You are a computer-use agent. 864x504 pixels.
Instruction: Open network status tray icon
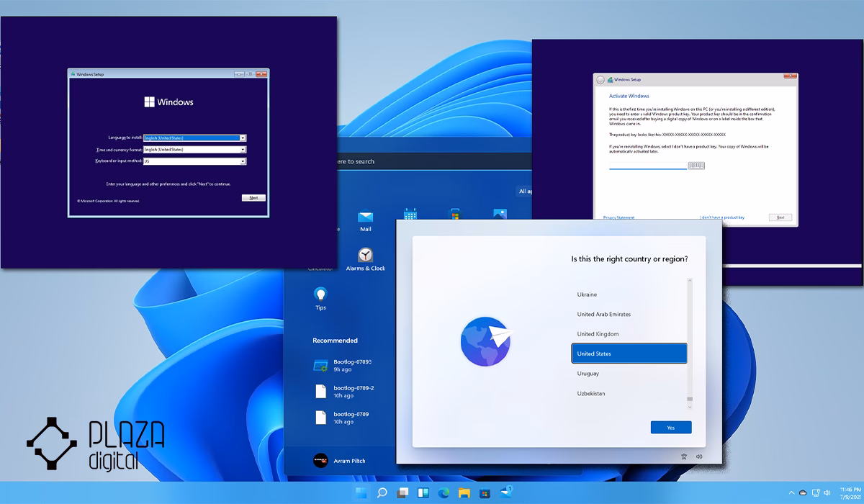coord(815,493)
